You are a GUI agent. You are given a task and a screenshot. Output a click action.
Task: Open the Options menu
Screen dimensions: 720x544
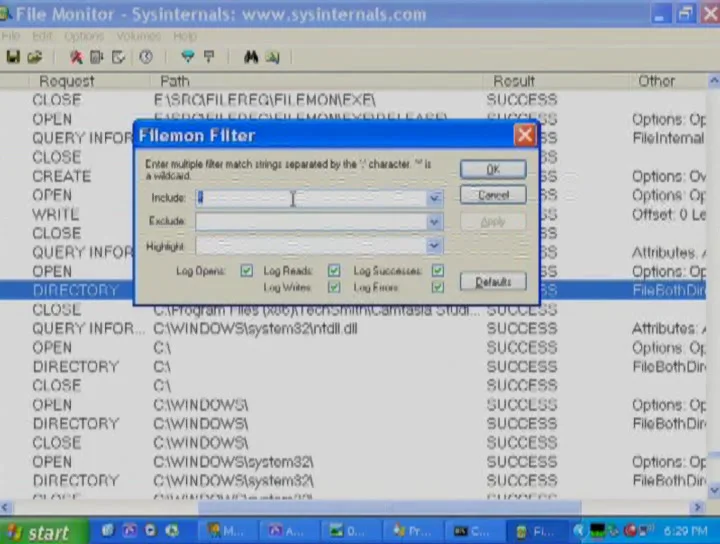[84, 36]
